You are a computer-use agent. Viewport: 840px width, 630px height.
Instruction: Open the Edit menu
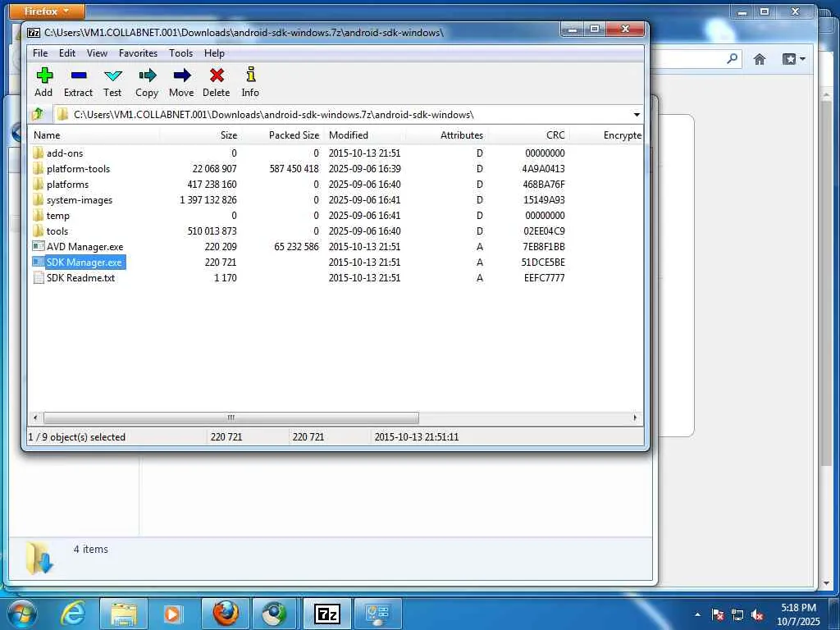click(x=67, y=53)
